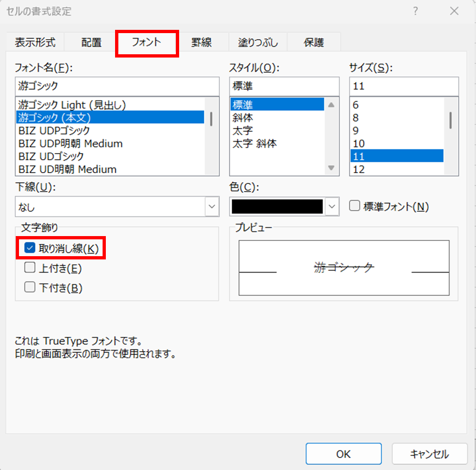Uncheck the 取り消し線 checkbox

[30, 249]
